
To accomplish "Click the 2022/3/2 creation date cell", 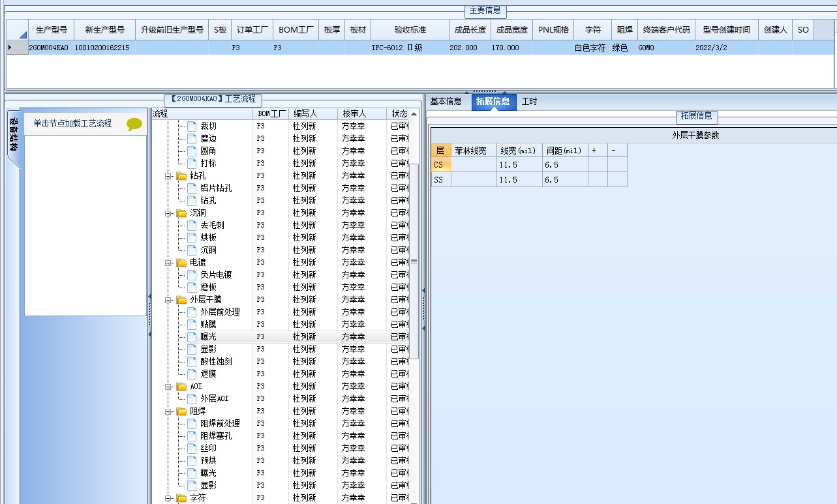I will click(726, 48).
